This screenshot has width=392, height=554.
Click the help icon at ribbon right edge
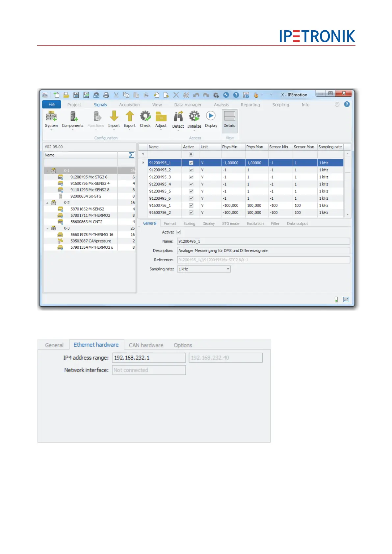coord(347,104)
